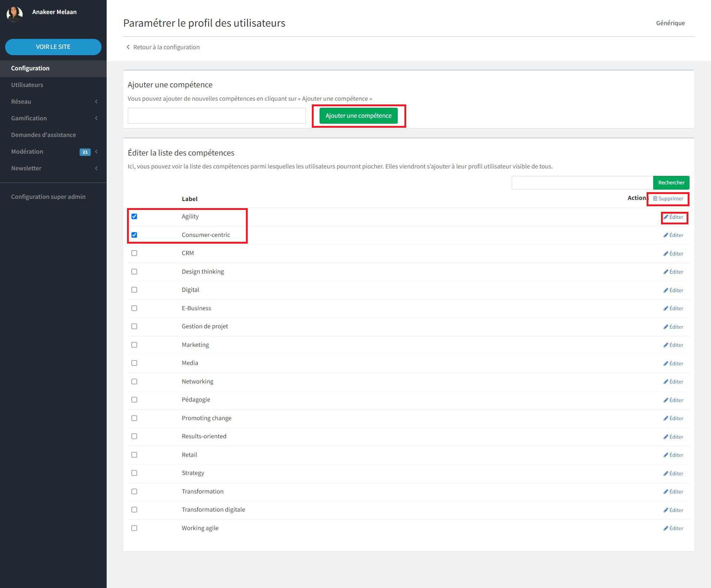
Task: Click the new skill name input field
Action: pos(217,116)
